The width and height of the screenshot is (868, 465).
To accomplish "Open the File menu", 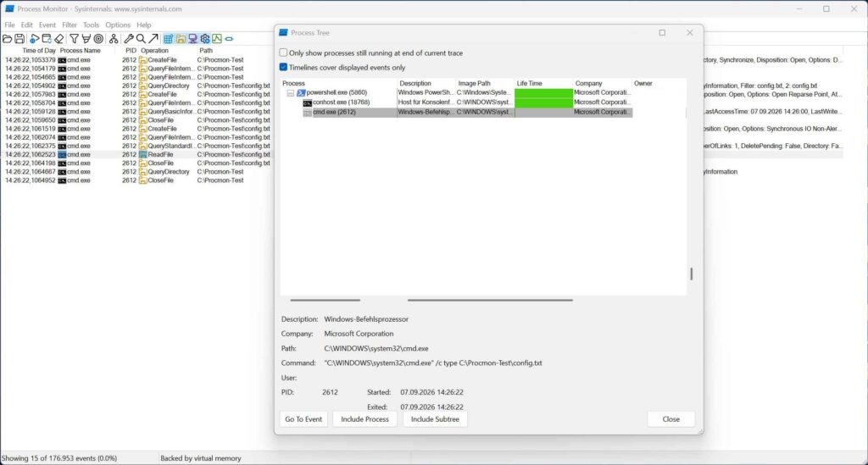I will 9,25.
